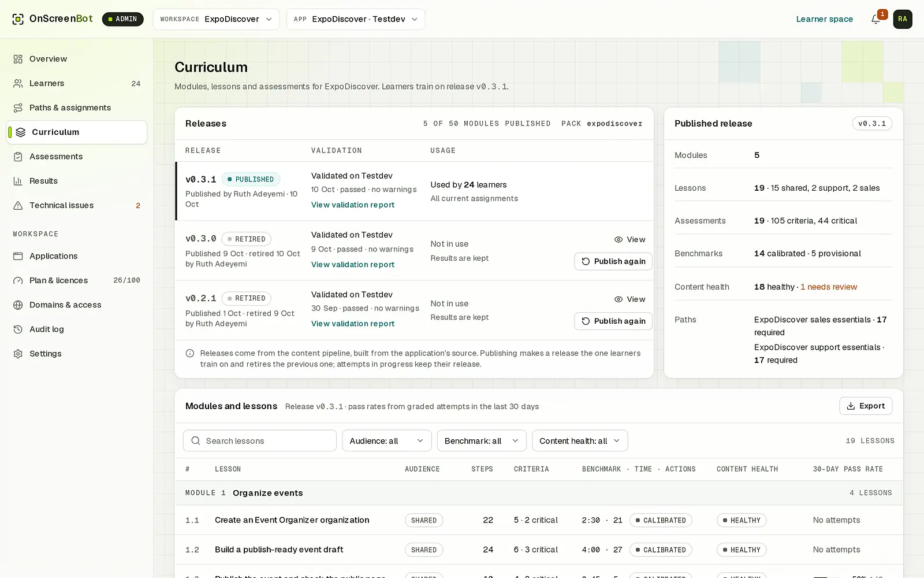The height and width of the screenshot is (578, 924).
Task: Publish release v0.3.0 again
Action: [x=613, y=261]
